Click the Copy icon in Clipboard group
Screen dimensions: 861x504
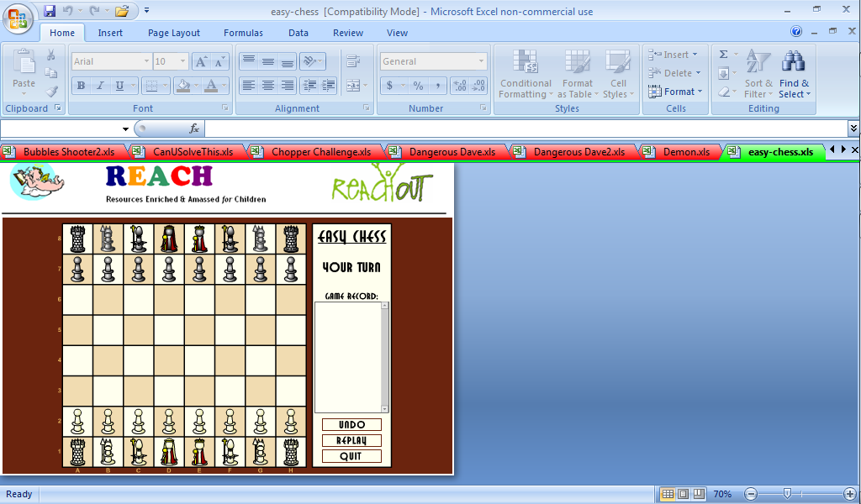point(51,73)
